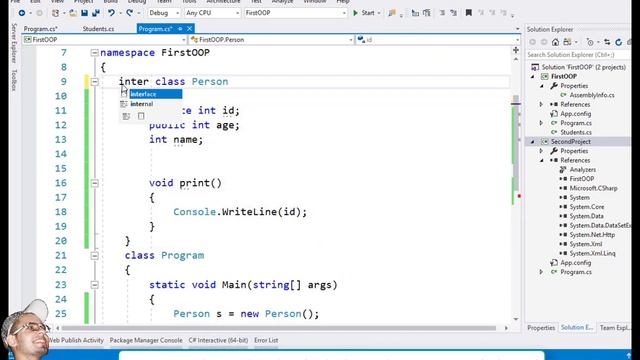
Task: Click the editor horizontal scrollbar
Action: coord(278,328)
